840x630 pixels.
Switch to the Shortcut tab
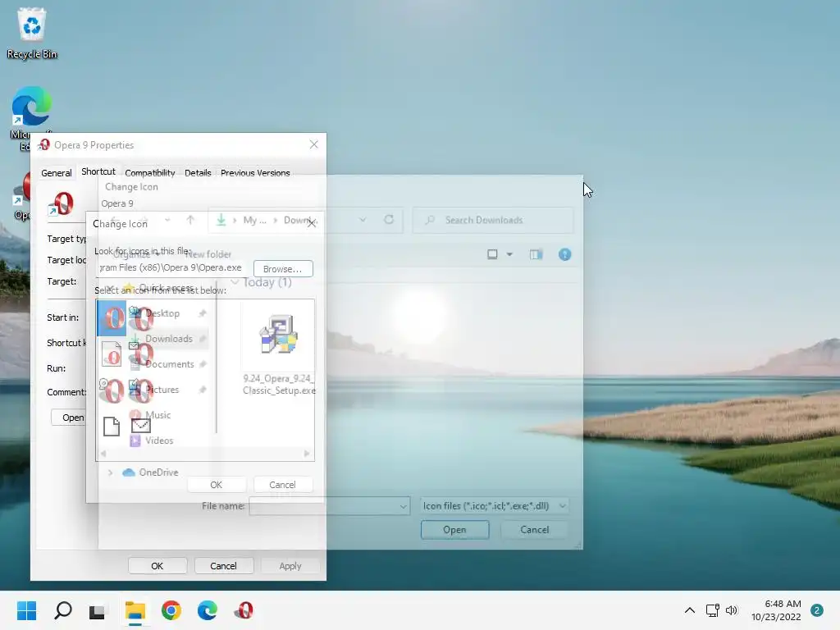[x=98, y=171]
